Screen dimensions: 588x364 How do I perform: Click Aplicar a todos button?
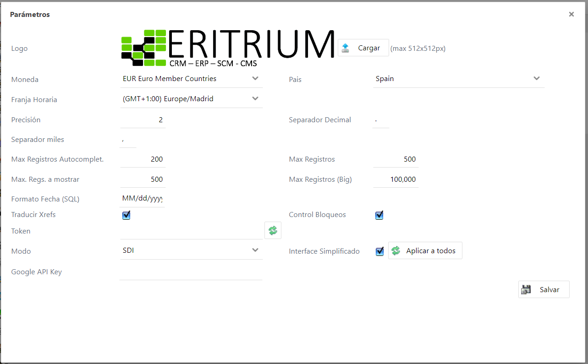click(x=425, y=250)
